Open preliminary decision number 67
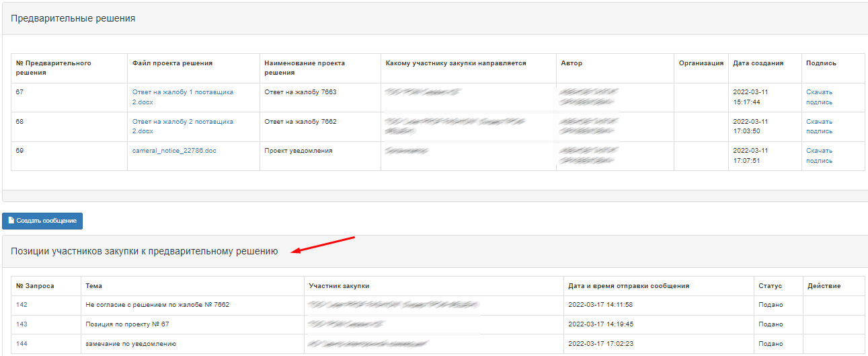868x356 pixels. 19,92
